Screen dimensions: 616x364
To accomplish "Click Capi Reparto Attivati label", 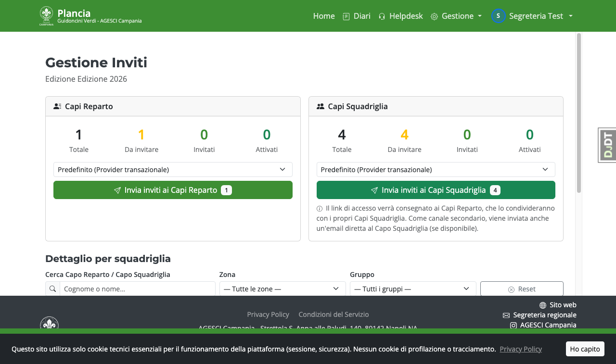I will click(267, 150).
